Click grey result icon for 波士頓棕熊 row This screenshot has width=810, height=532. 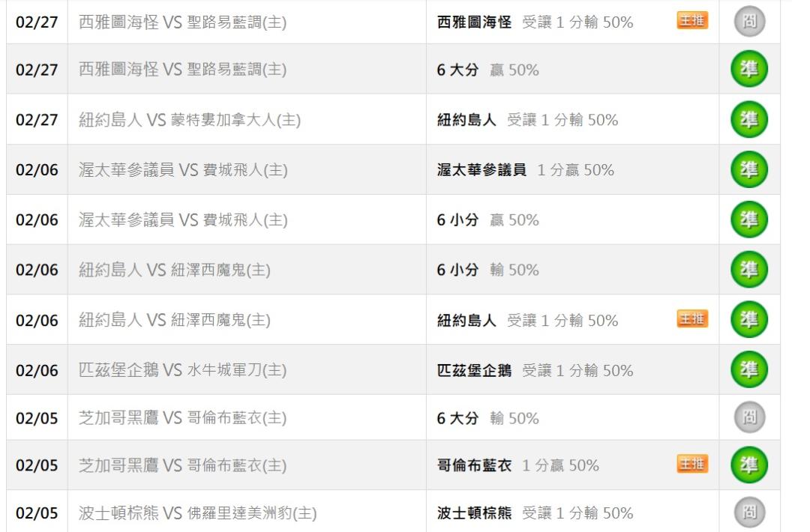748,513
